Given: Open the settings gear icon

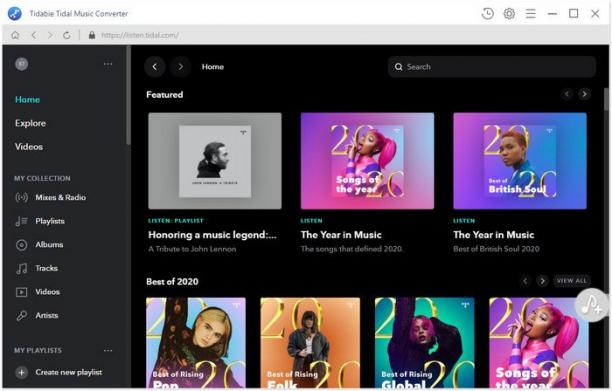Looking at the screenshot, I should click(509, 14).
